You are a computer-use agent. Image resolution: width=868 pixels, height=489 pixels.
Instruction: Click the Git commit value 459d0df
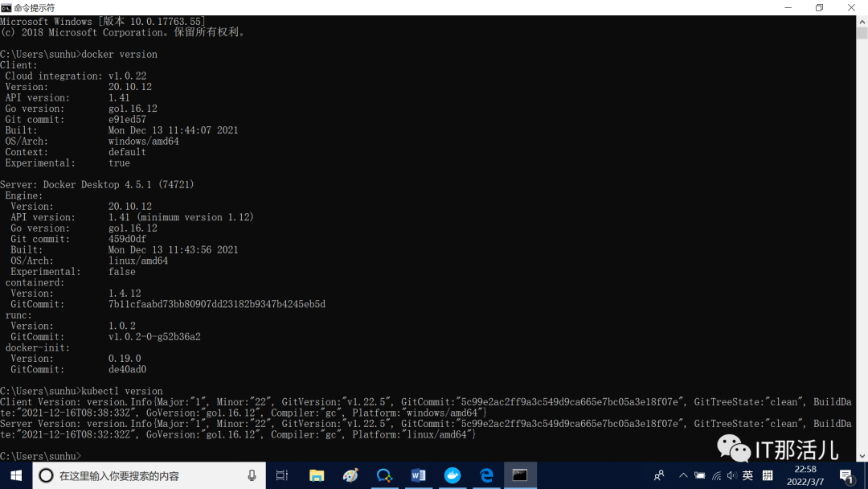click(x=127, y=239)
